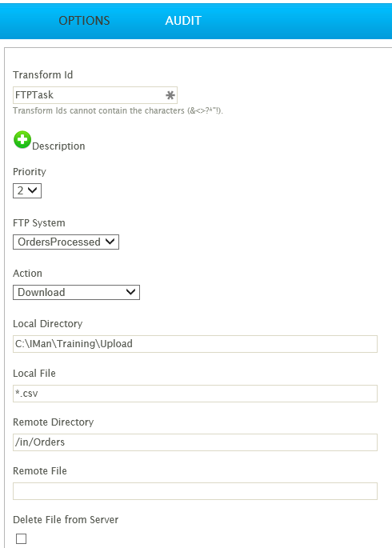Click the Local Directory field label
Viewport: 392px width, 548px height.
click(47, 324)
